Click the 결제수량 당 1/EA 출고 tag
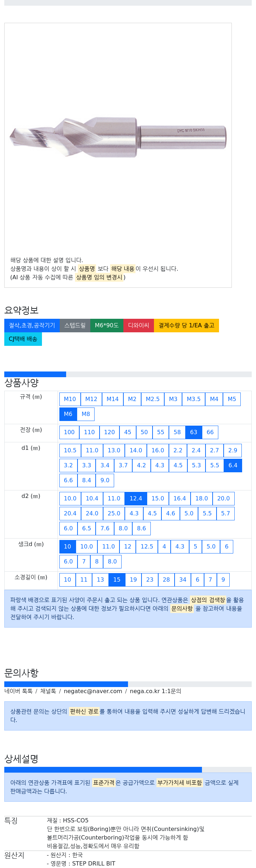Screen dimensions: 256x868 [186, 325]
